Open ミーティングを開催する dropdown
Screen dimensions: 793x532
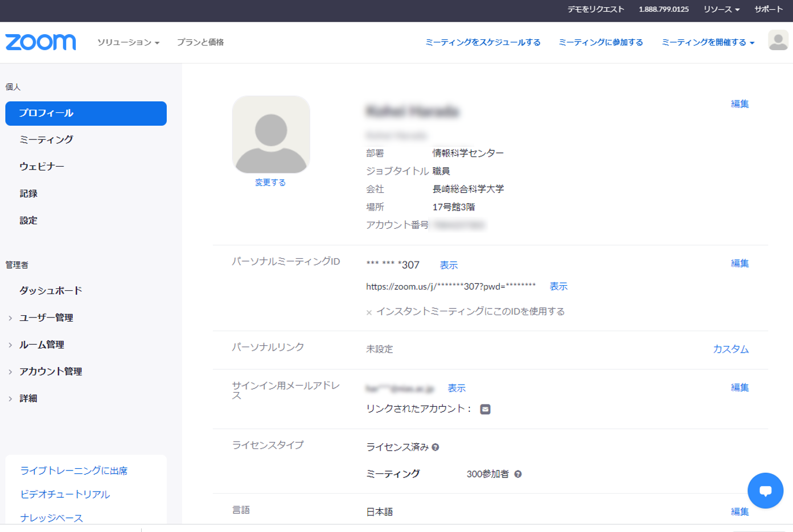[708, 42]
